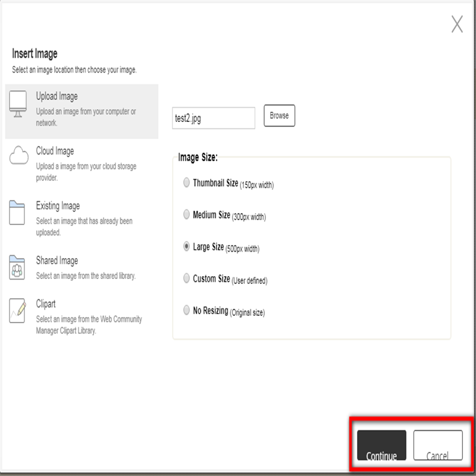Image resolution: width=476 pixels, height=476 pixels.
Task: Close the Insert Image dialog with X
Action: [x=456, y=24]
